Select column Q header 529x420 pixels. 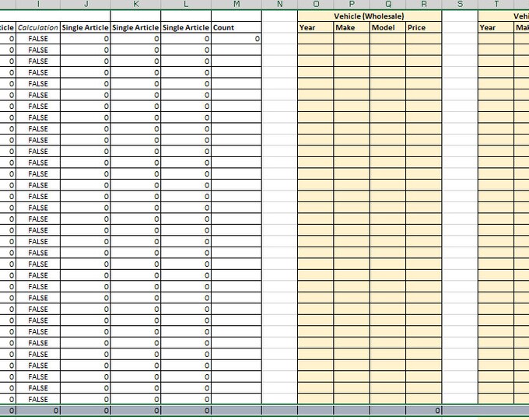[387, 4]
